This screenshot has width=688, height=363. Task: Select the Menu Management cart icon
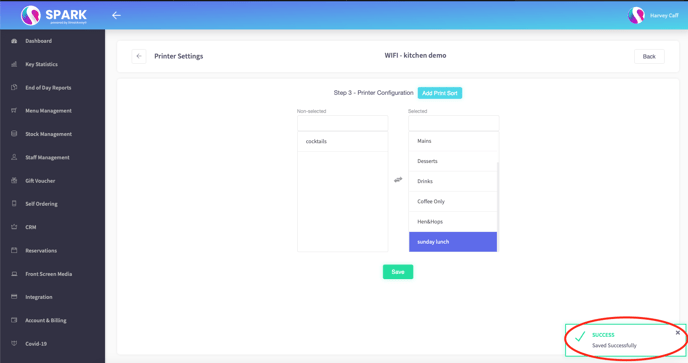[x=14, y=111]
